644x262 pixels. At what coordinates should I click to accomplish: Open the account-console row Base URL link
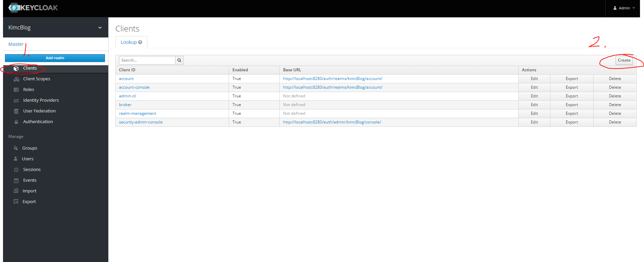point(333,87)
